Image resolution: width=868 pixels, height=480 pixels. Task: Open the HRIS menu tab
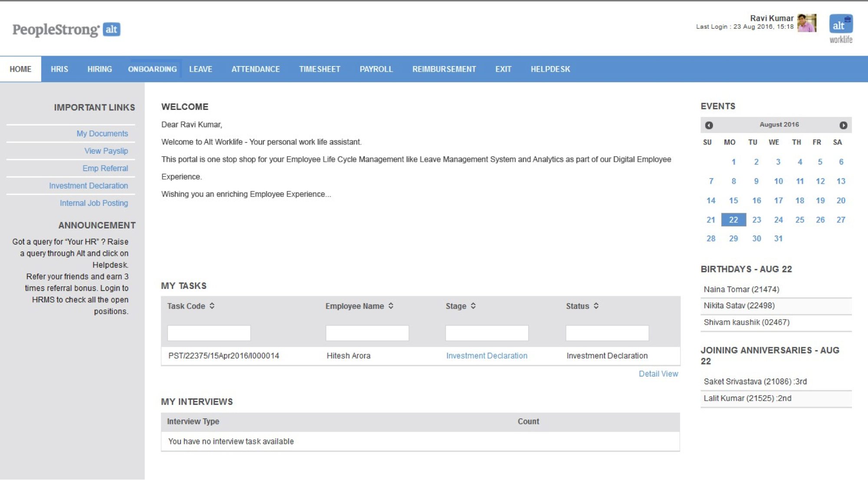click(59, 69)
